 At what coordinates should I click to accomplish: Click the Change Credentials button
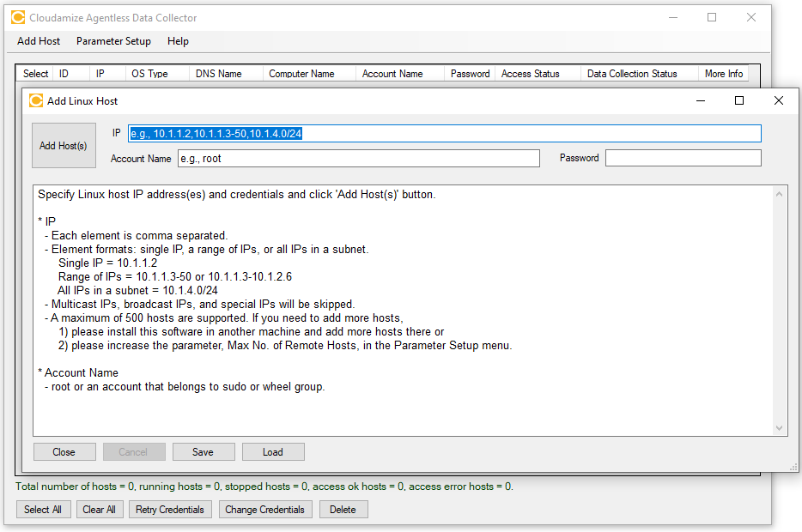click(x=264, y=510)
